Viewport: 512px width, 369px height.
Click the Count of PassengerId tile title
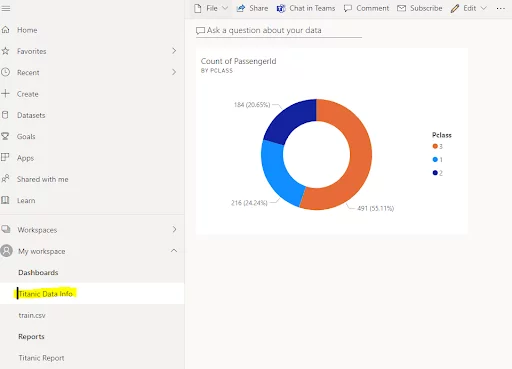click(x=238, y=61)
